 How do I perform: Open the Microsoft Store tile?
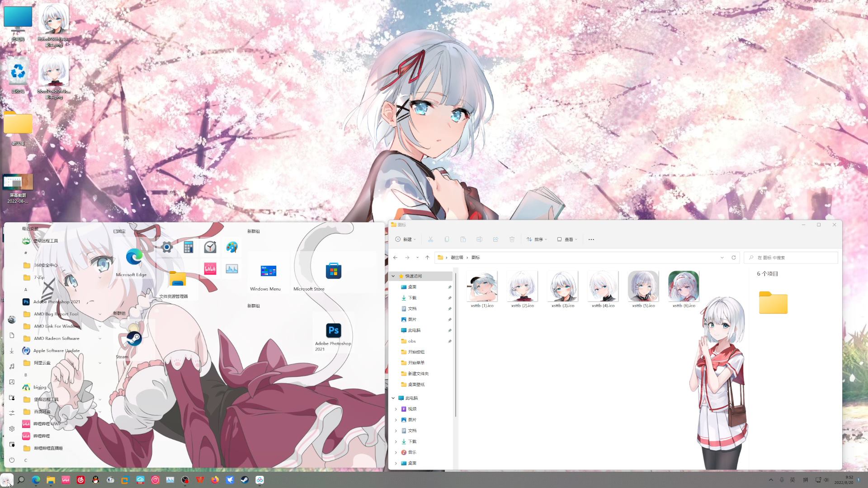click(x=333, y=271)
